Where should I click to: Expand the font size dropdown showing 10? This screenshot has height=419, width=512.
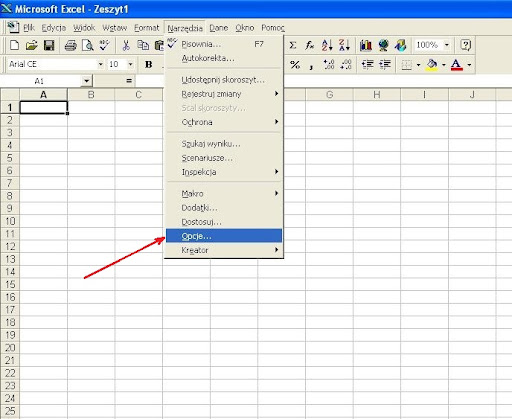tap(130, 64)
